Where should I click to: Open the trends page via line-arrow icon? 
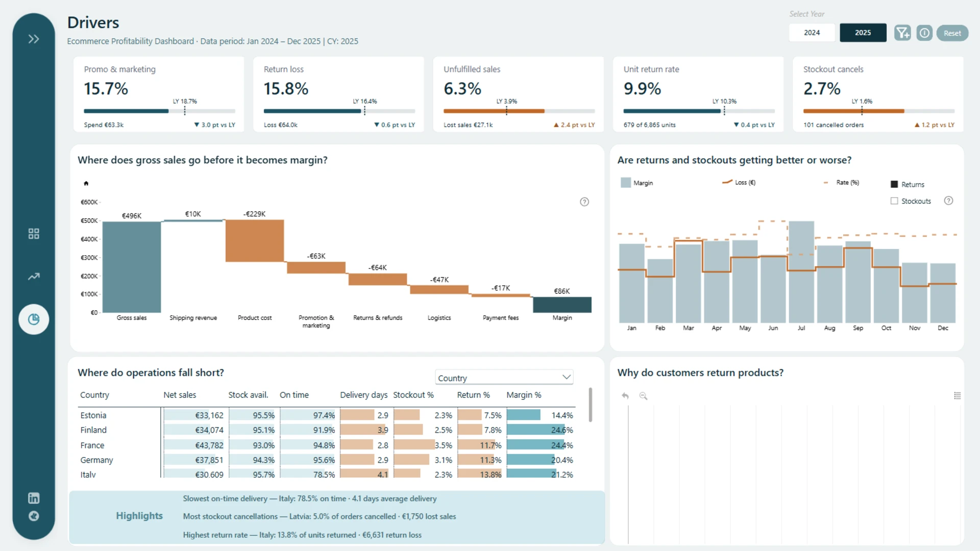click(x=34, y=277)
